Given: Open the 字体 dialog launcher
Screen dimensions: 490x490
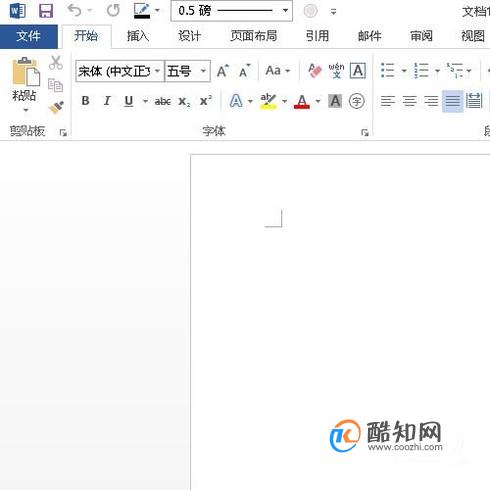Looking at the screenshot, I should pyautogui.click(x=365, y=133).
